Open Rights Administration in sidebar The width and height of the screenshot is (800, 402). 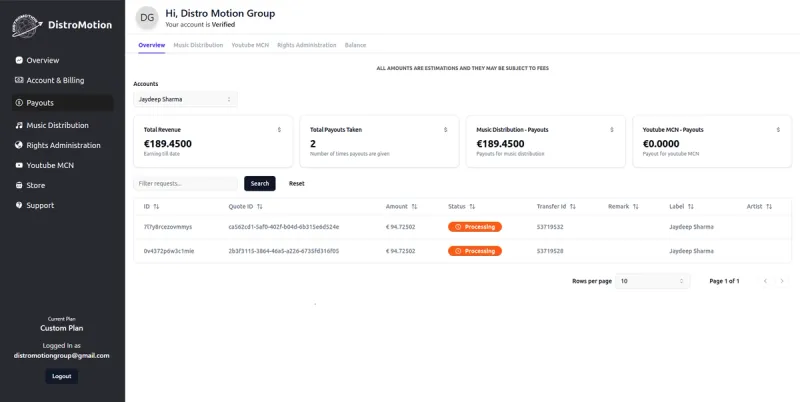coord(62,145)
